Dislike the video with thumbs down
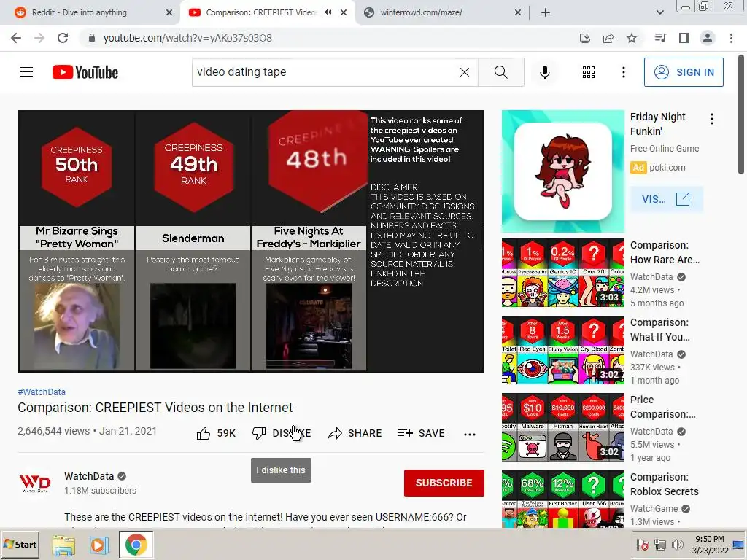 coord(282,433)
